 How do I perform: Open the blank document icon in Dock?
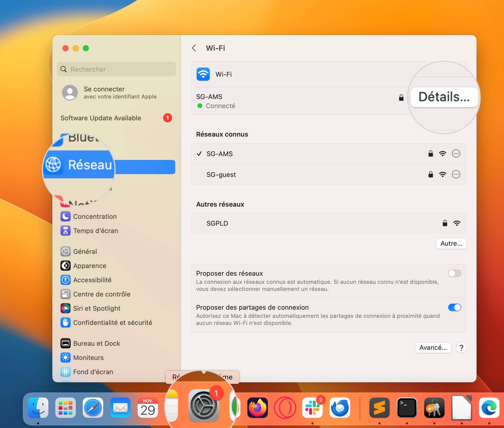(x=462, y=408)
